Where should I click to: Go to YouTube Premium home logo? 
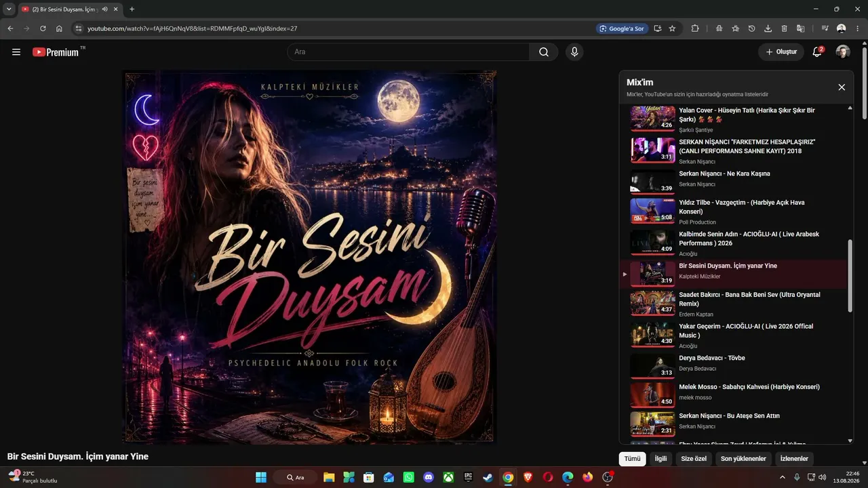click(x=56, y=52)
